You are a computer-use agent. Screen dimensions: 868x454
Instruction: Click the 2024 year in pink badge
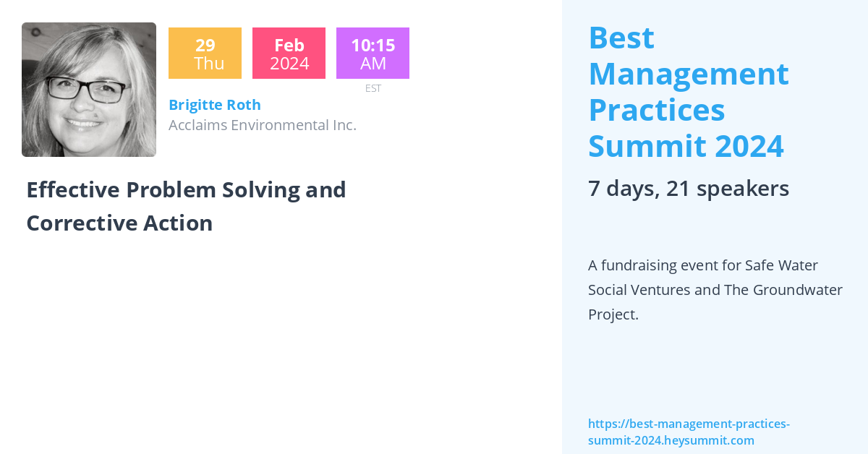tap(289, 64)
